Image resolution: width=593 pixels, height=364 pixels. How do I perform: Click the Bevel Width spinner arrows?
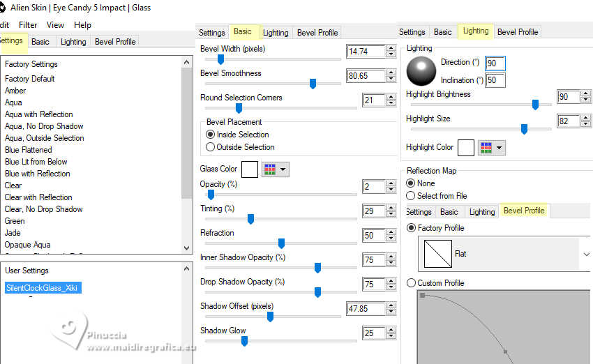point(391,52)
